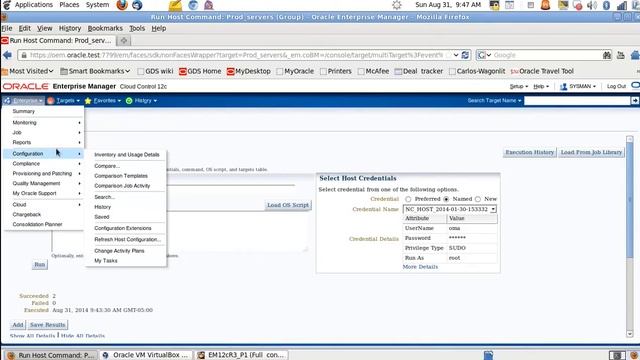Click the Oracle Enterprise Manager logo
The height and width of the screenshot is (360, 640).
26,86
